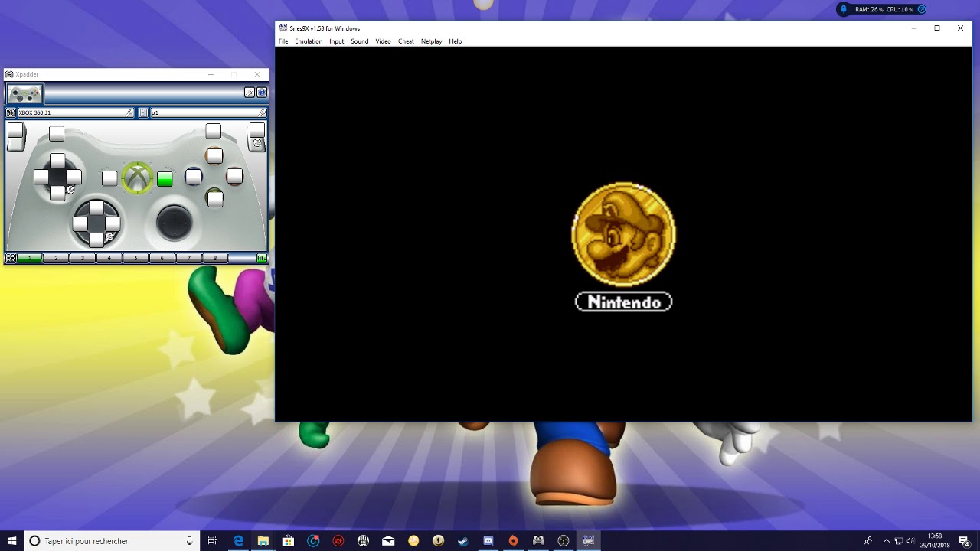The image size is (980, 551).
Task: Switch to Xpadder set 3
Action: tap(83, 259)
